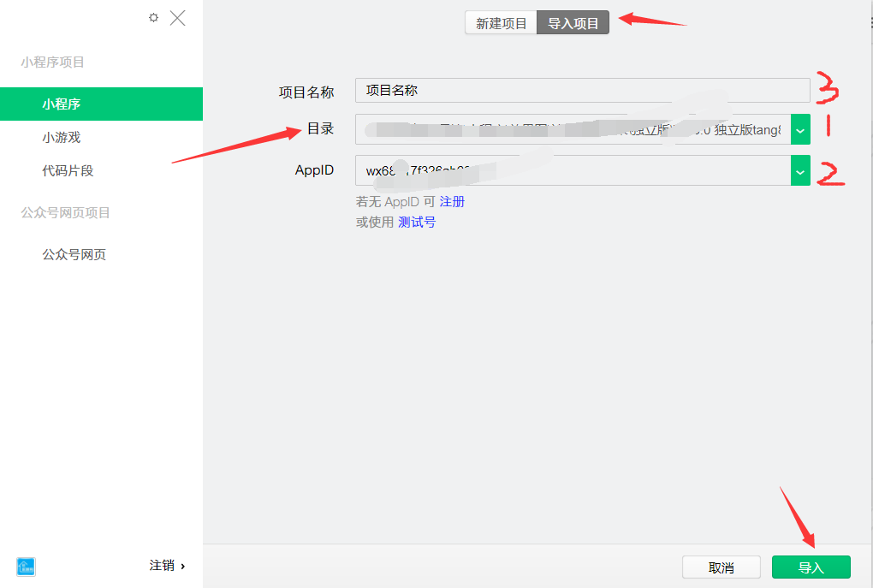Expand the 目录 dropdown arrow
Image resolution: width=873 pixels, height=588 pixels.
(800, 129)
